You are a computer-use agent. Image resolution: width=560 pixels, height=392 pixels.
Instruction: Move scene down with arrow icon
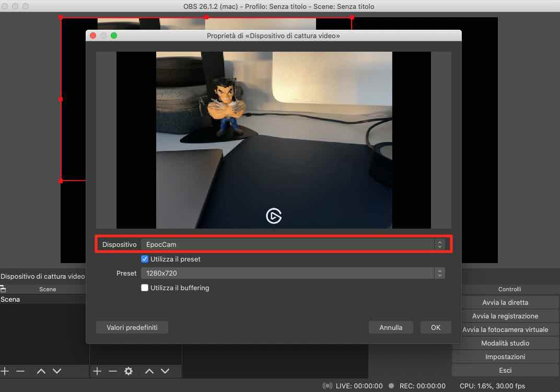(57, 371)
